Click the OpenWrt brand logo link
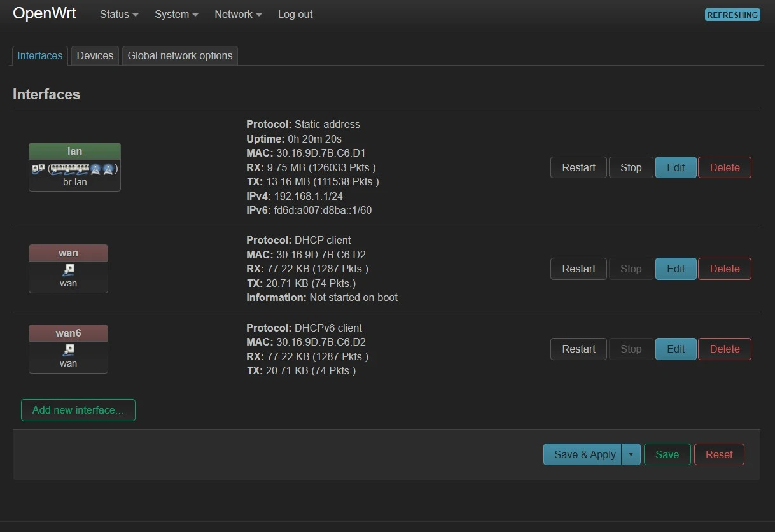This screenshot has width=775, height=532. pos(45,13)
